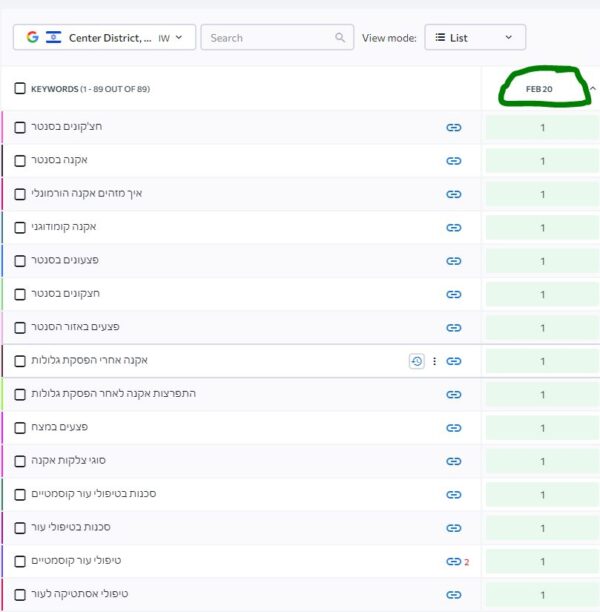
Task: Open the Center District search engine dropdown
Action: click(104, 38)
